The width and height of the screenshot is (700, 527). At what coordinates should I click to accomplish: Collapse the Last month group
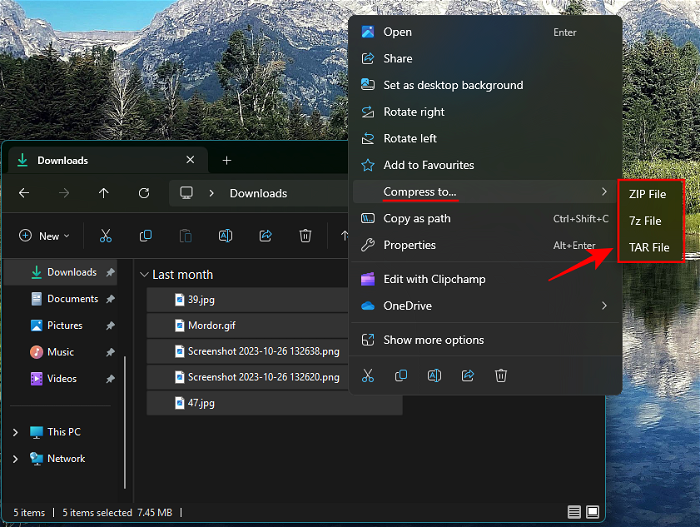[145, 275]
